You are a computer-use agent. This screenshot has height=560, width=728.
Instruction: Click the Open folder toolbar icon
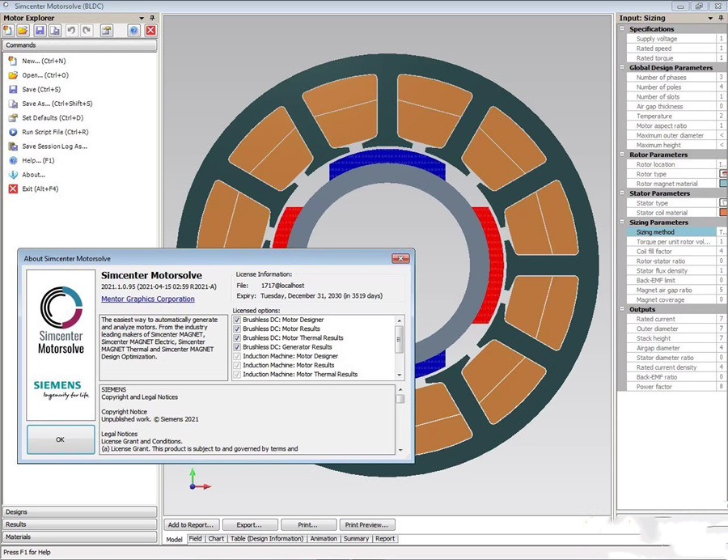[x=23, y=31]
